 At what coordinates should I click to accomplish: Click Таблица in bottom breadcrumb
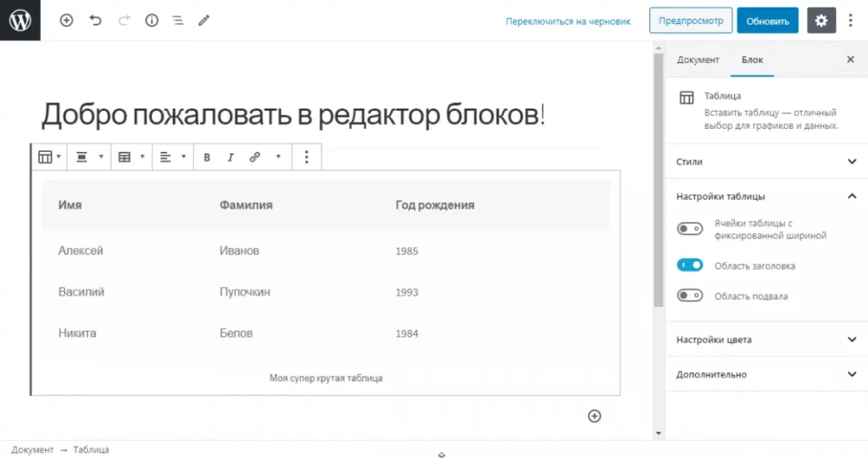(91, 450)
